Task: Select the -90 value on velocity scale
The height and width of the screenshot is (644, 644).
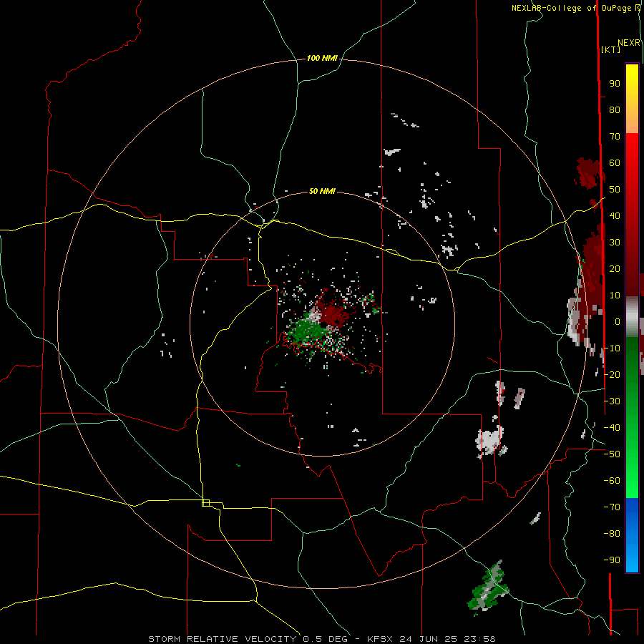Action: coord(612,560)
